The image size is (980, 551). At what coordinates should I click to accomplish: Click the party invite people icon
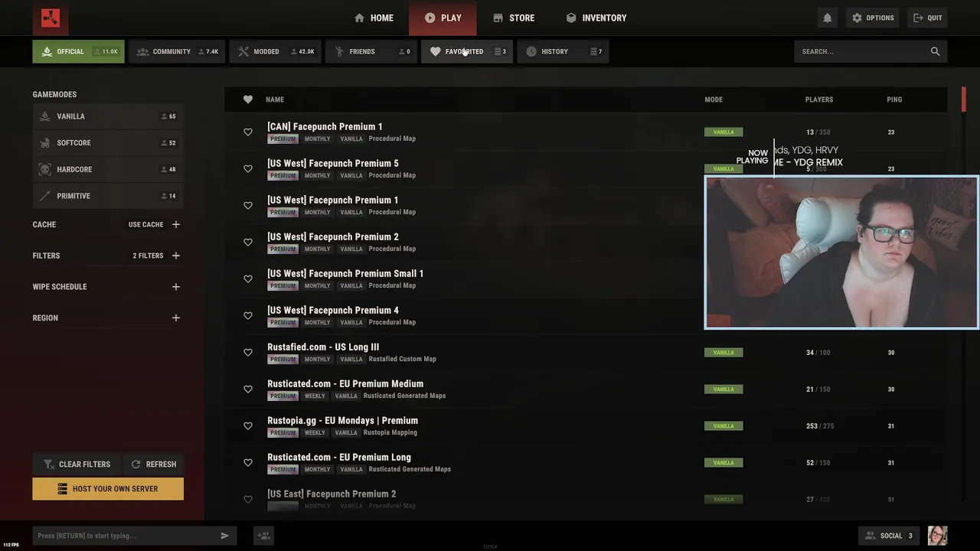[263, 536]
